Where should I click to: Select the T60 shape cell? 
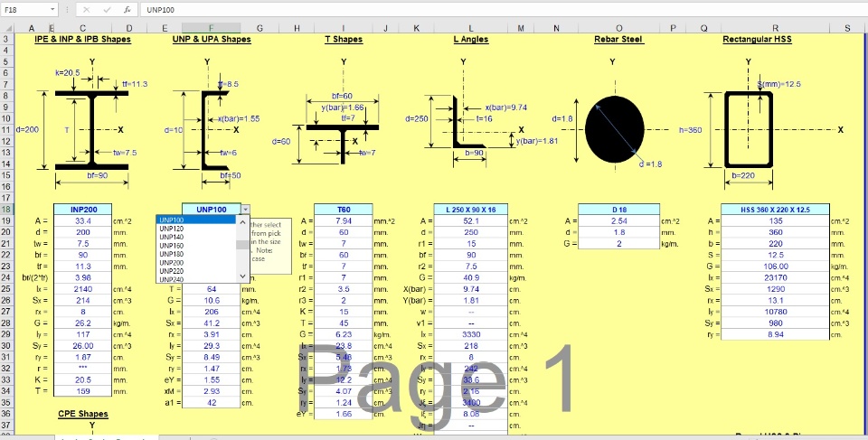click(344, 210)
